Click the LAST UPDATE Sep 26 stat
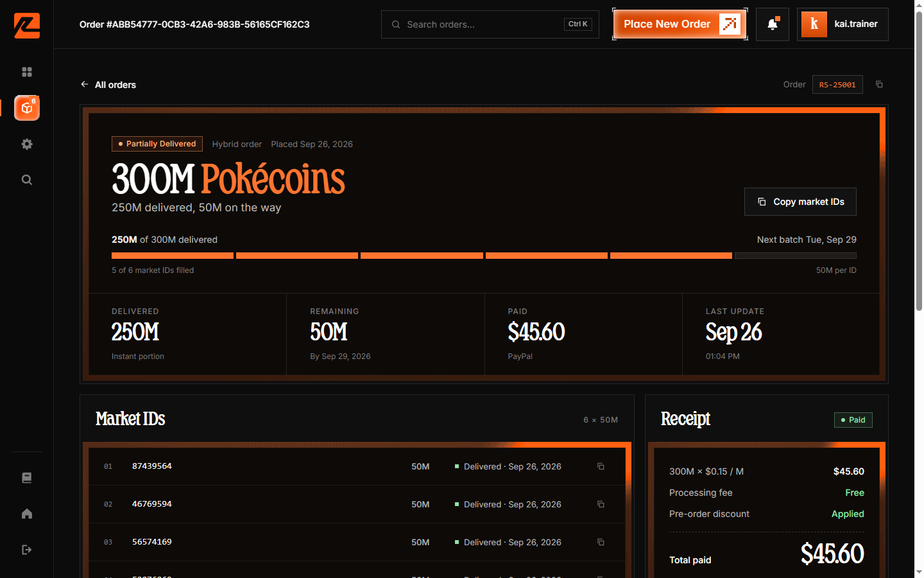 (781, 334)
